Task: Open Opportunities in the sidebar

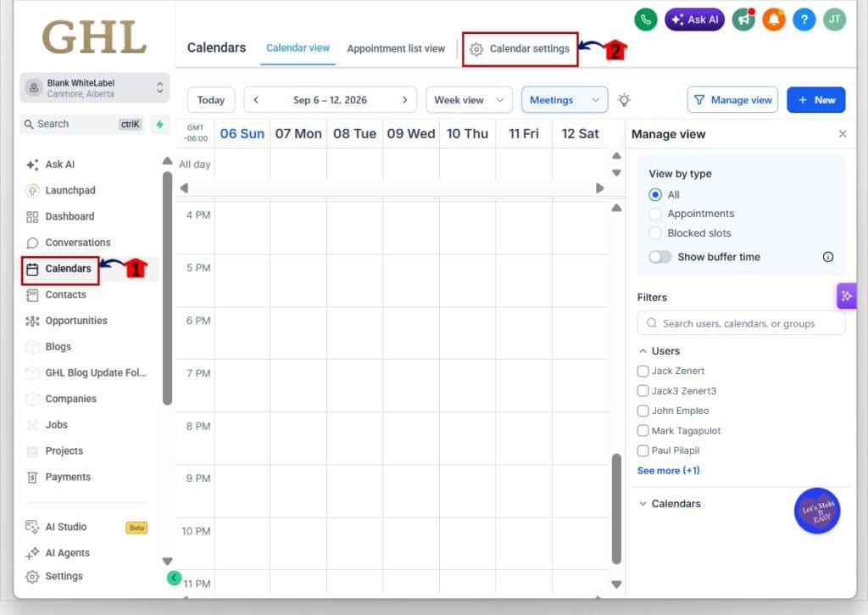Action: (66, 321)
